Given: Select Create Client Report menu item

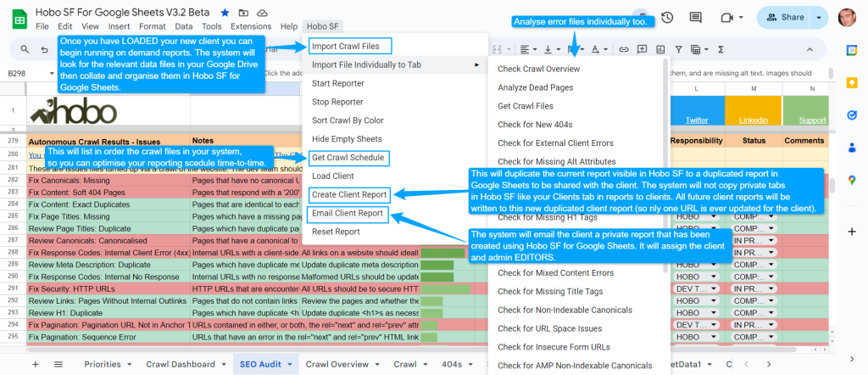Looking at the screenshot, I should pyautogui.click(x=349, y=194).
